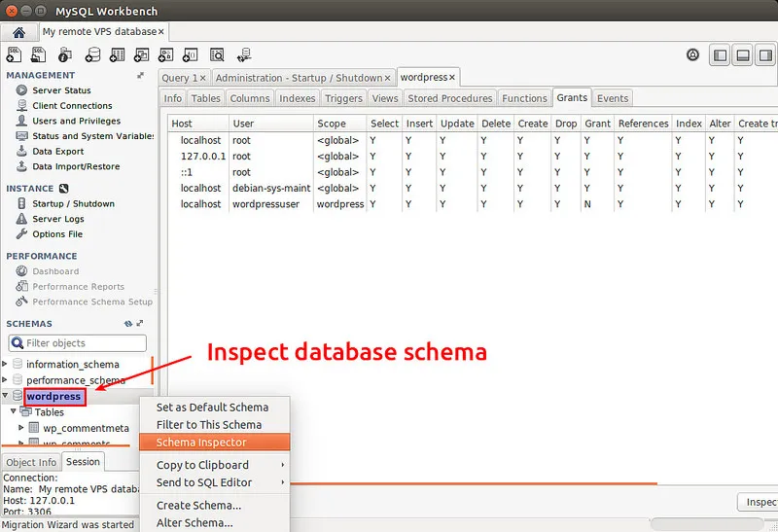Screen dimensions: 778x532
Task: Click the search table data toolbar icon
Action: 217,54
